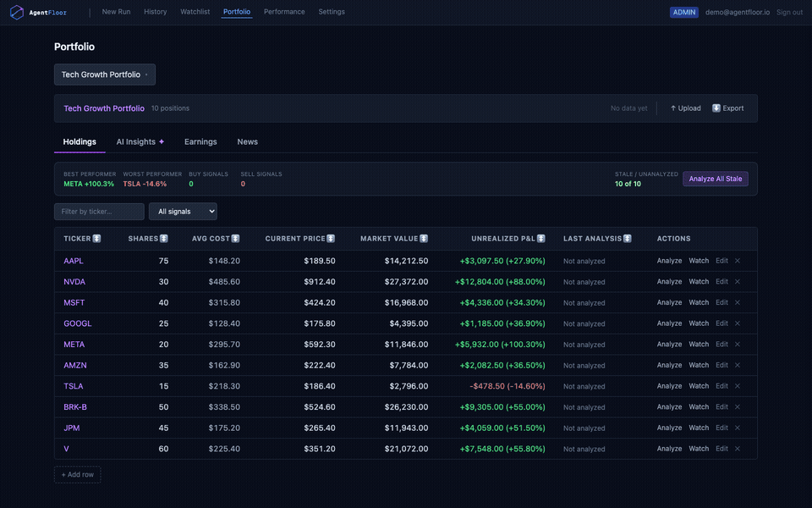The image size is (812, 508).
Task: Focus the Filter by ticker field
Action: point(100,212)
